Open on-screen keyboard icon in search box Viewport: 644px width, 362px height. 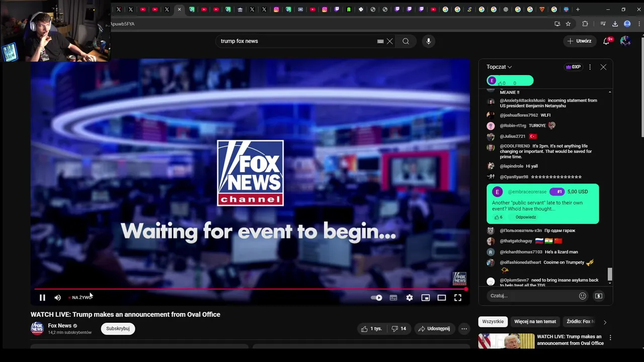tap(380, 41)
